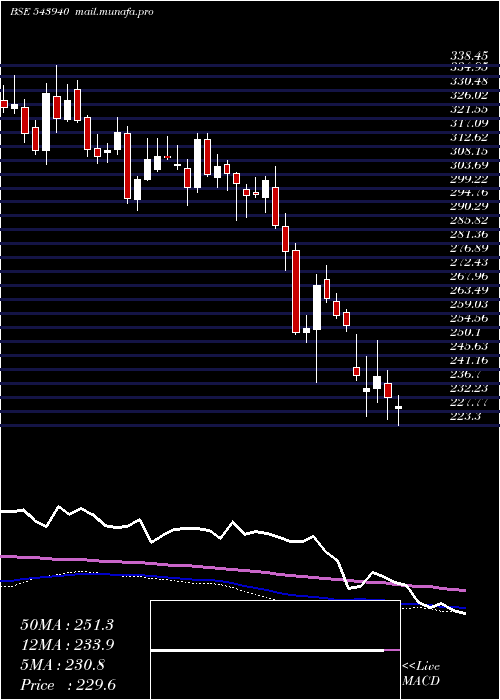
Task: Click the 294.76 price axis label
Action: click(x=468, y=193)
